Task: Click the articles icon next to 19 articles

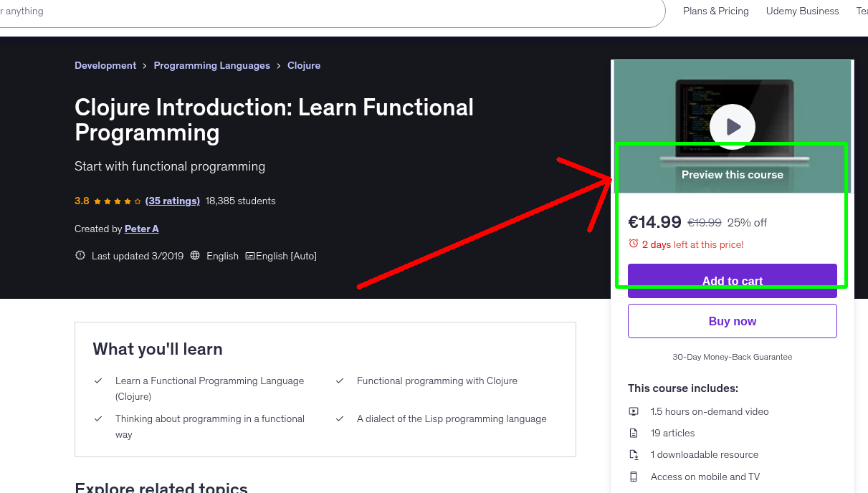Action: [x=634, y=433]
